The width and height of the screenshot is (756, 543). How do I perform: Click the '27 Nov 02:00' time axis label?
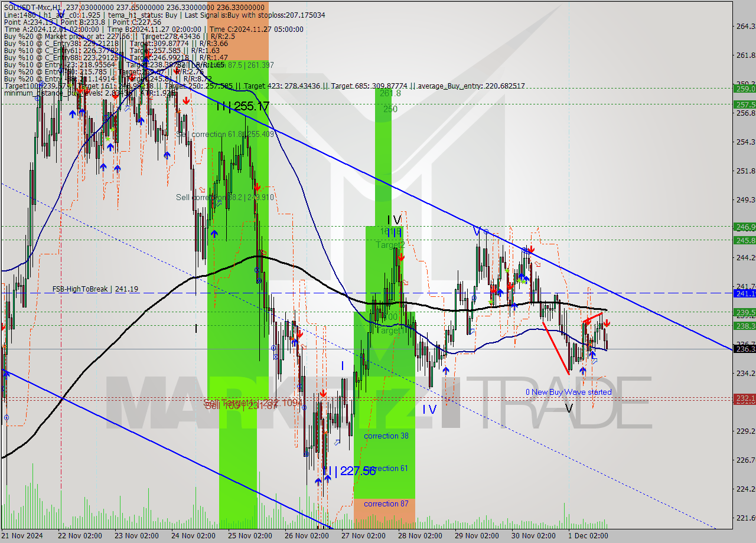point(363,536)
